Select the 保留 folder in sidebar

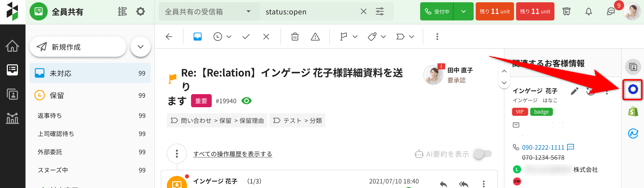pyautogui.click(x=90, y=95)
